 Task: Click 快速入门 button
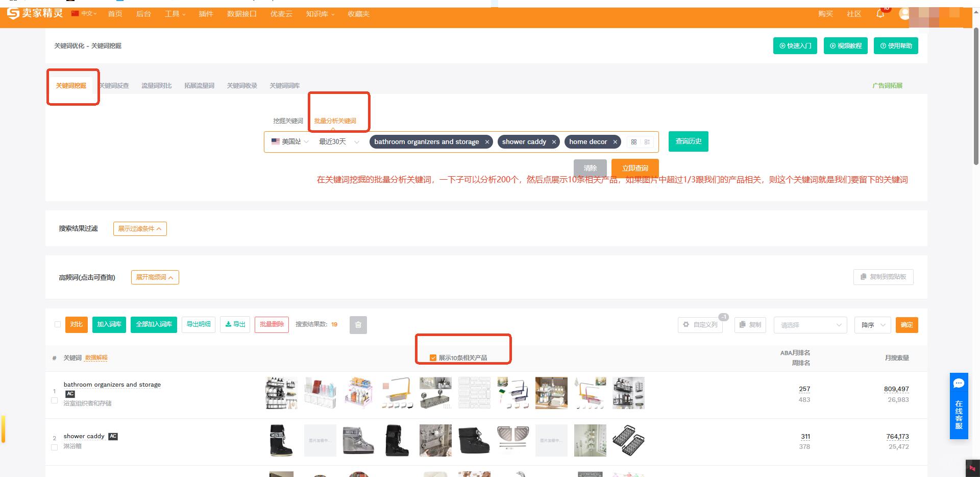[x=795, y=46]
